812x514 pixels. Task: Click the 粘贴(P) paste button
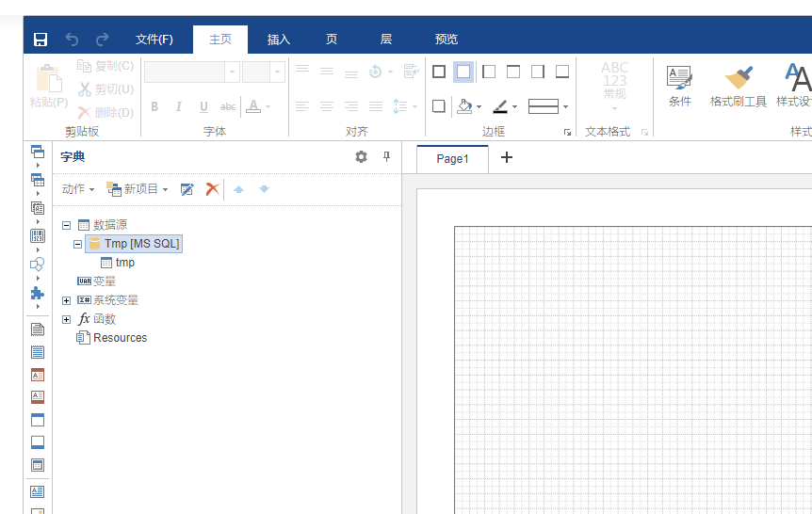tap(49, 86)
